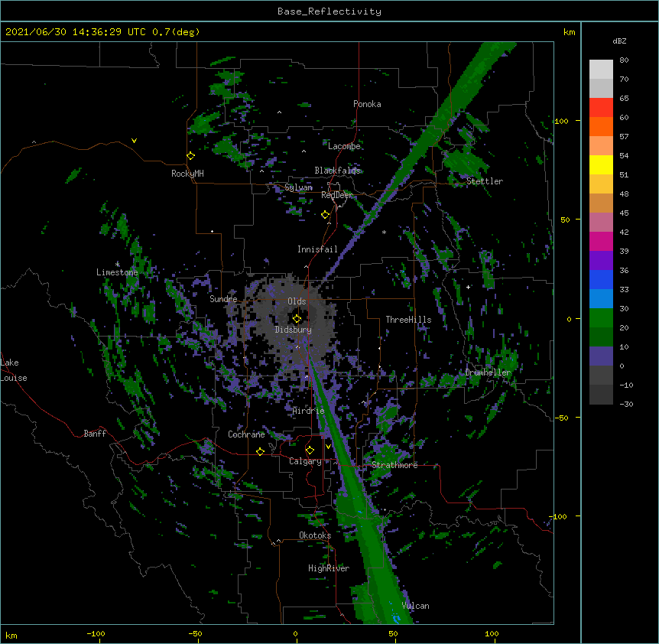Pick the purple 36-39 dBZ legend swatch
This screenshot has height=644, width=659.
pos(601,261)
